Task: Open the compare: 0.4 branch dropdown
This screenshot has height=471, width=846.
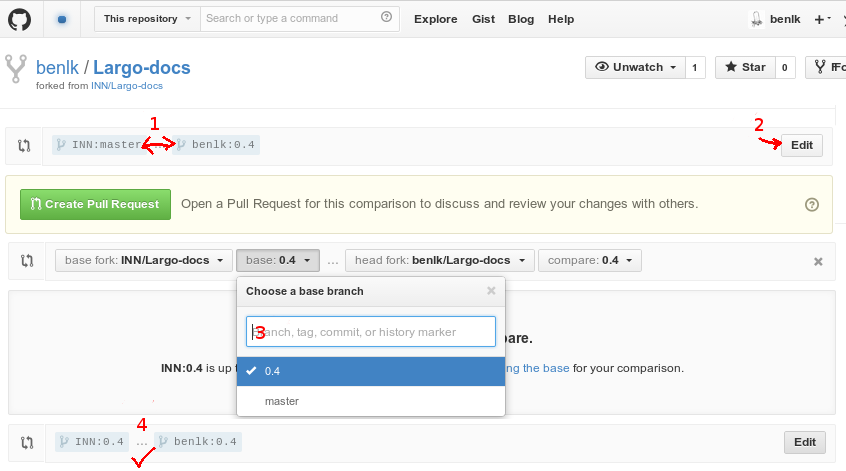Action: [590, 261]
